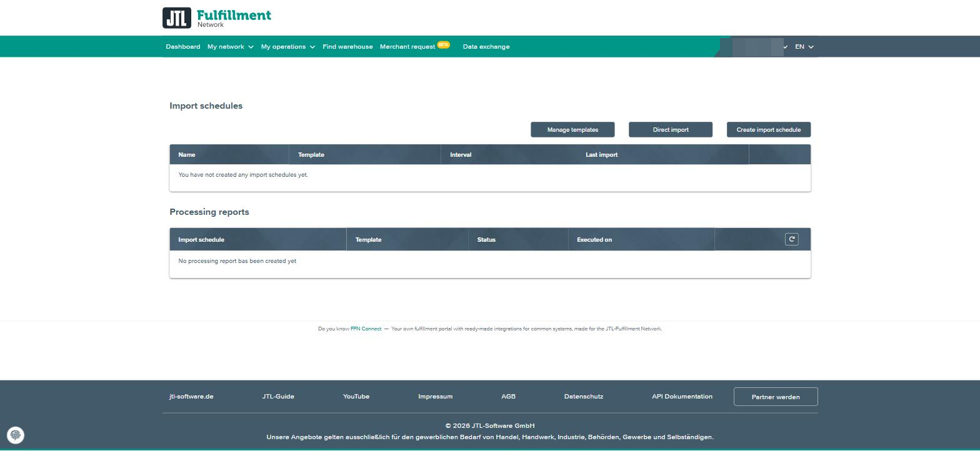This screenshot has width=980, height=451.
Task: Open the Datenschutz footer link
Action: click(x=584, y=397)
